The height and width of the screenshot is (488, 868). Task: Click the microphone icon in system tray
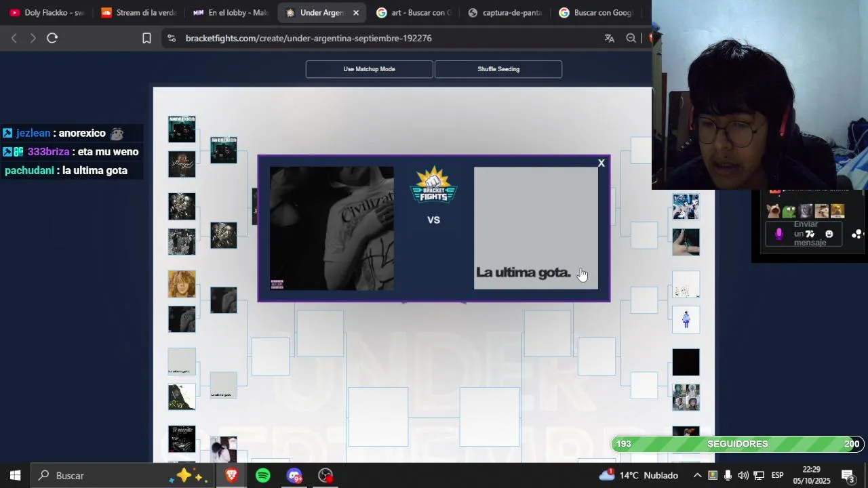[728, 476]
